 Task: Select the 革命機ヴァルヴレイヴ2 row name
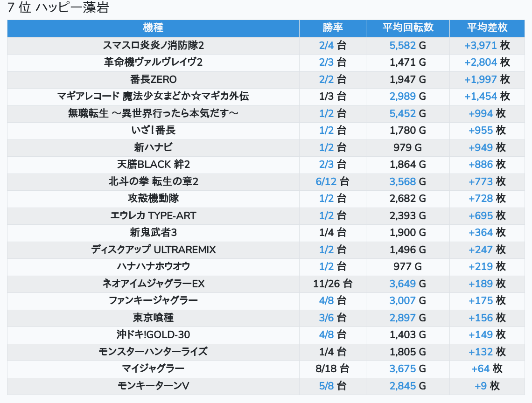coord(153,62)
